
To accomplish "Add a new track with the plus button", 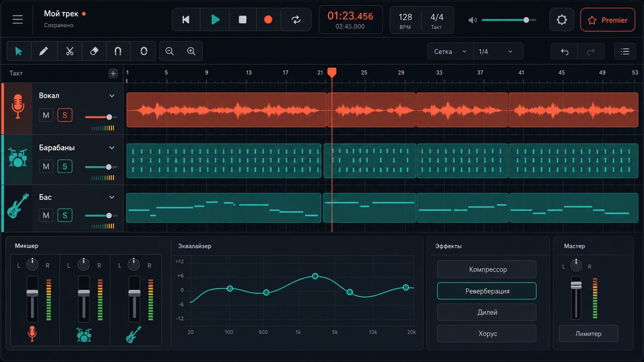I will click(x=113, y=73).
